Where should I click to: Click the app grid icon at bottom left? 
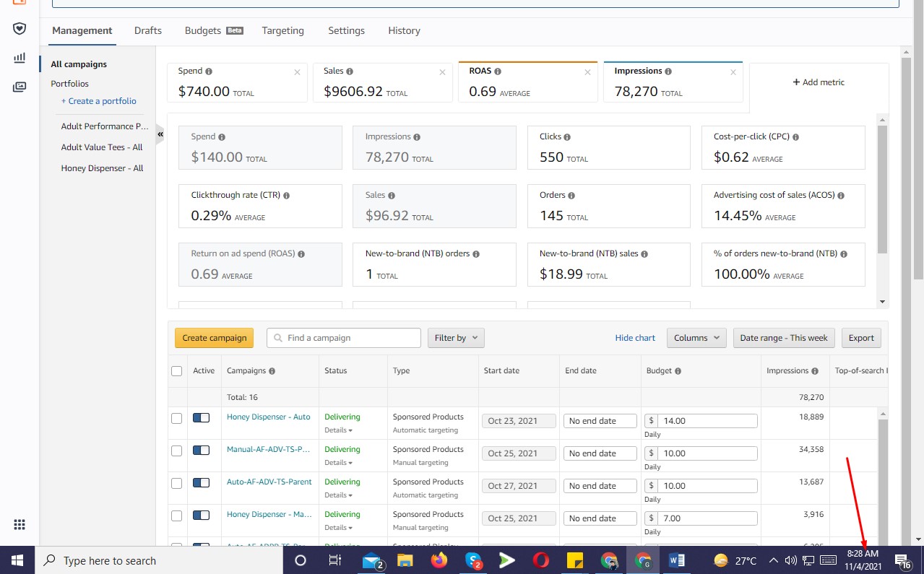pyautogui.click(x=19, y=524)
